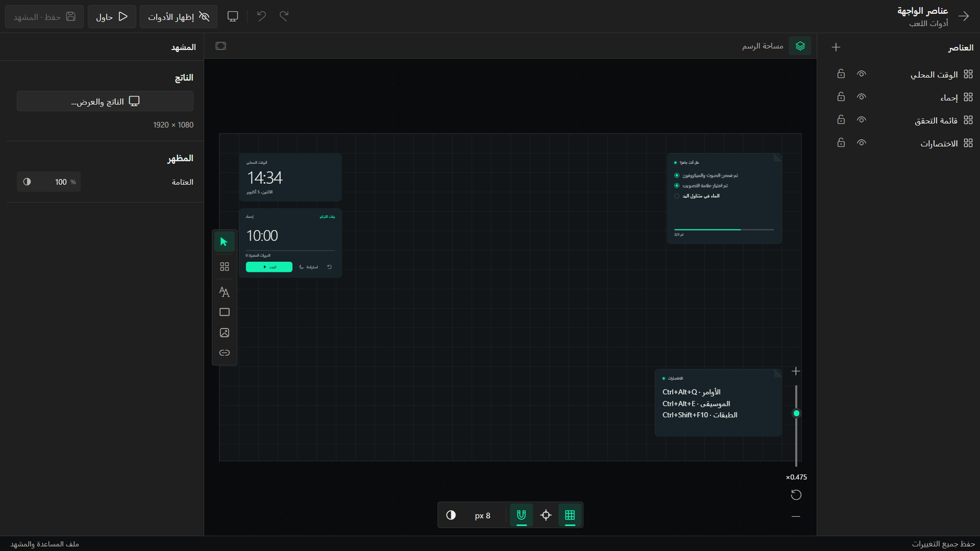Zoom out with the minus below slider

pyautogui.click(x=796, y=516)
